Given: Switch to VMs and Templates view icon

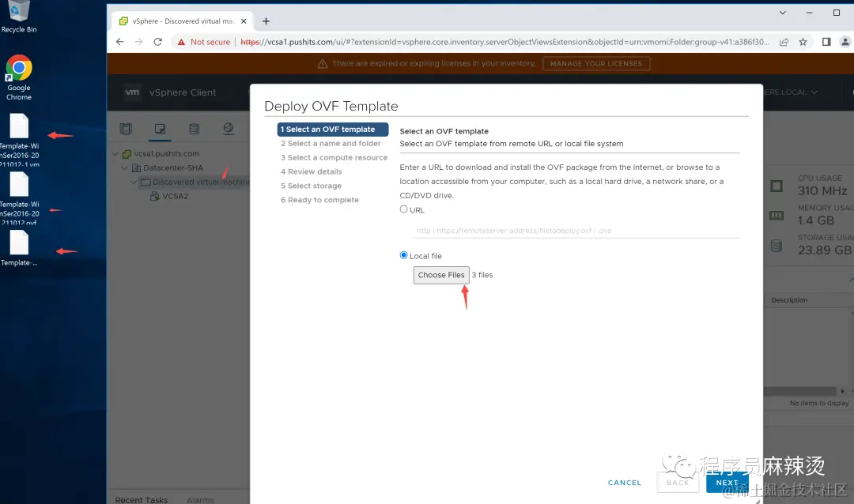Looking at the screenshot, I should [x=160, y=129].
